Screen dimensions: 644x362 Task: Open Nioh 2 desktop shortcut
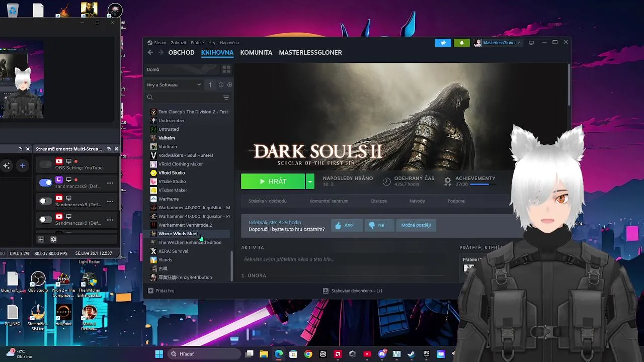pyautogui.click(x=63, y=284)
